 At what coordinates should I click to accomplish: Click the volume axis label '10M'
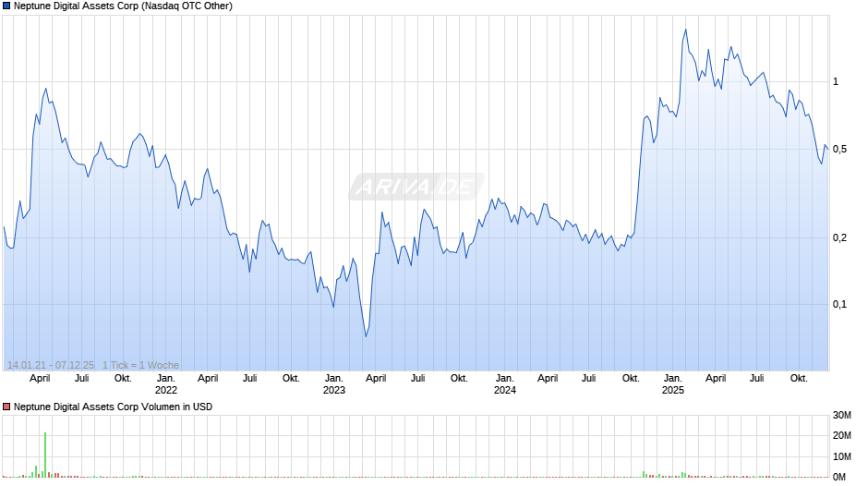842,456
